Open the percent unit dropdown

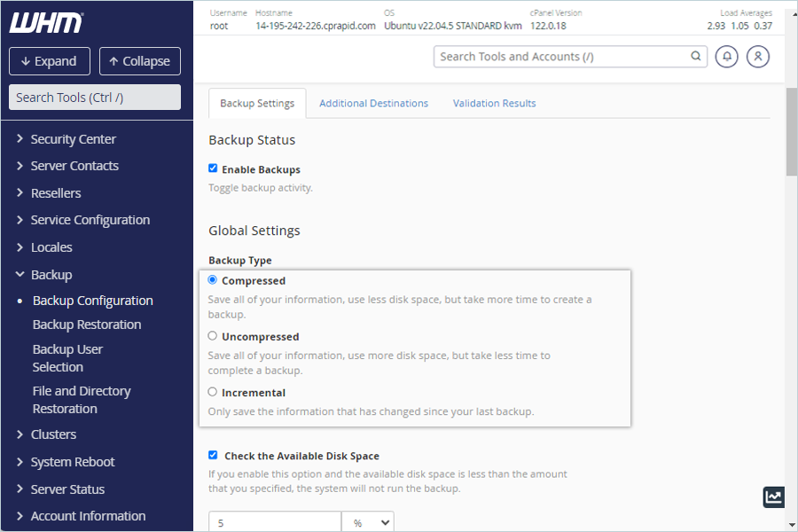[368, 522]
